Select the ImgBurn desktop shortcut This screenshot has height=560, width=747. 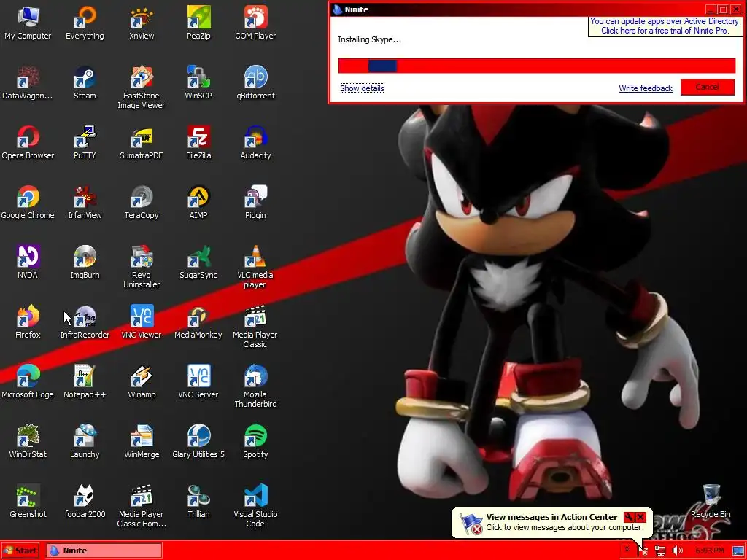point(85,262)
